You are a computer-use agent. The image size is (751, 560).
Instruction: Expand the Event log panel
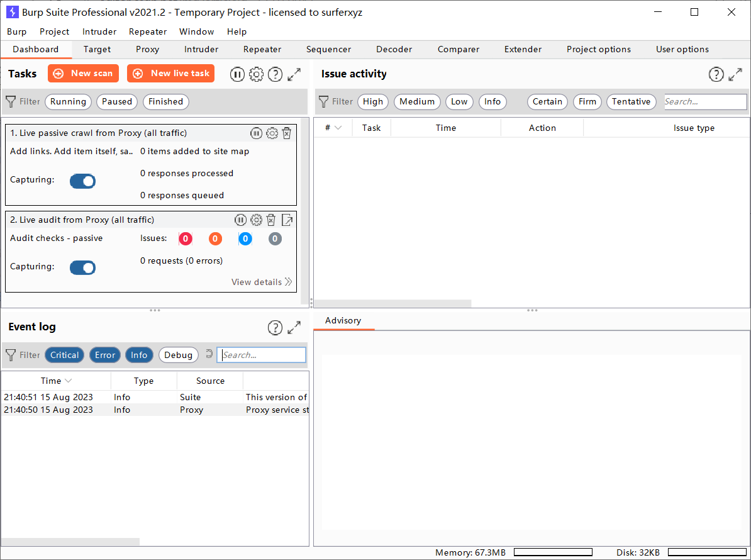294,328
